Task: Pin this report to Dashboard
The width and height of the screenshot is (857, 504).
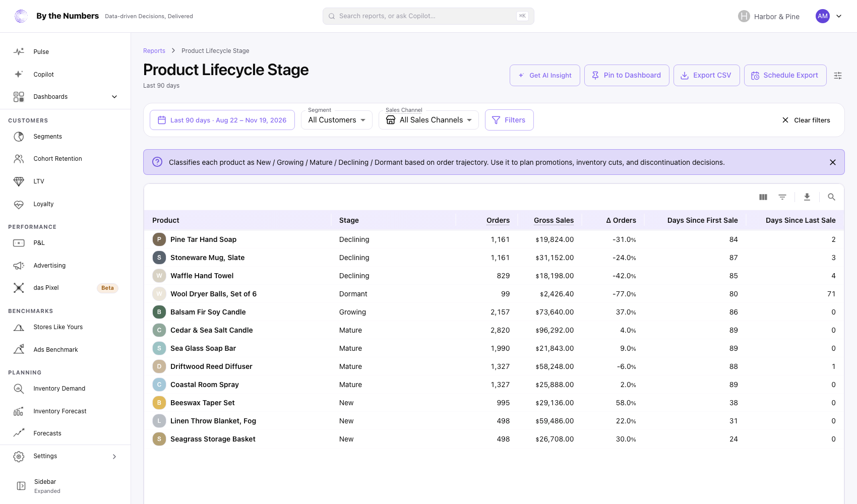Action: tap(627, 75)
